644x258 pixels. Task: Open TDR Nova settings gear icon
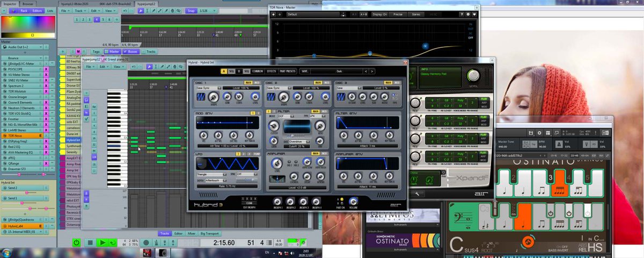[x=467, y=15]
